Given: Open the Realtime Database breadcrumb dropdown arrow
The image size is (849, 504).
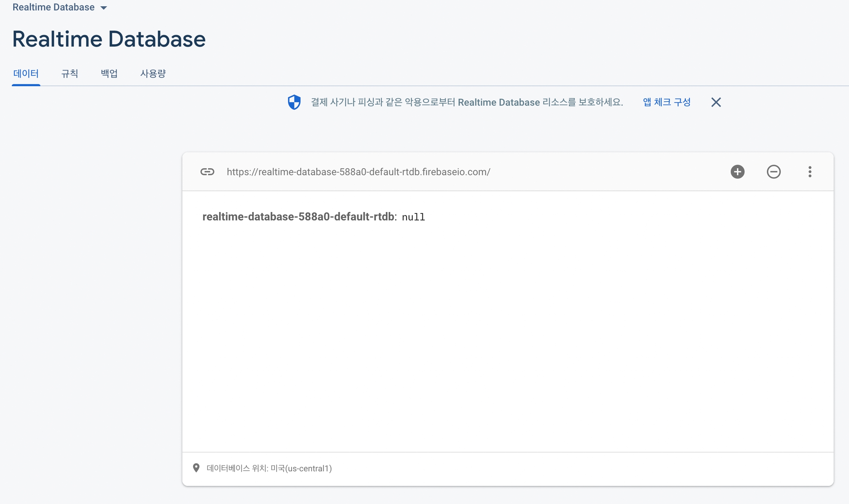Looking at the screenshot, I should (104, 8).
